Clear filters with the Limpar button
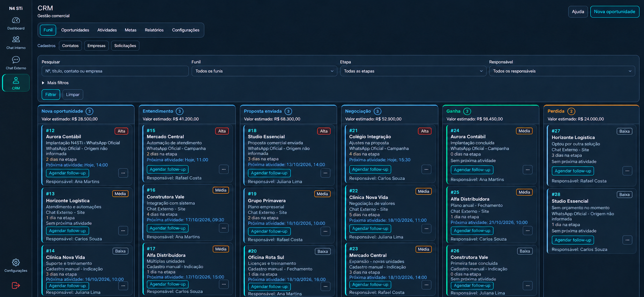 coord(73,94)
